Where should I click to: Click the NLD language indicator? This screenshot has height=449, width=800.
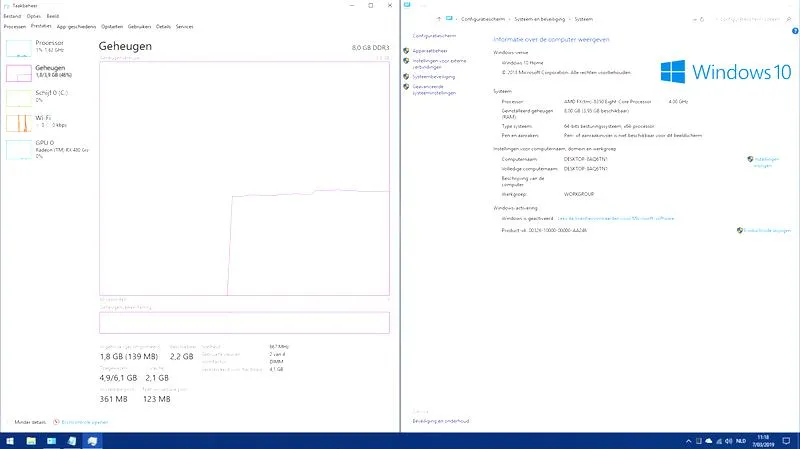point(741,441)
